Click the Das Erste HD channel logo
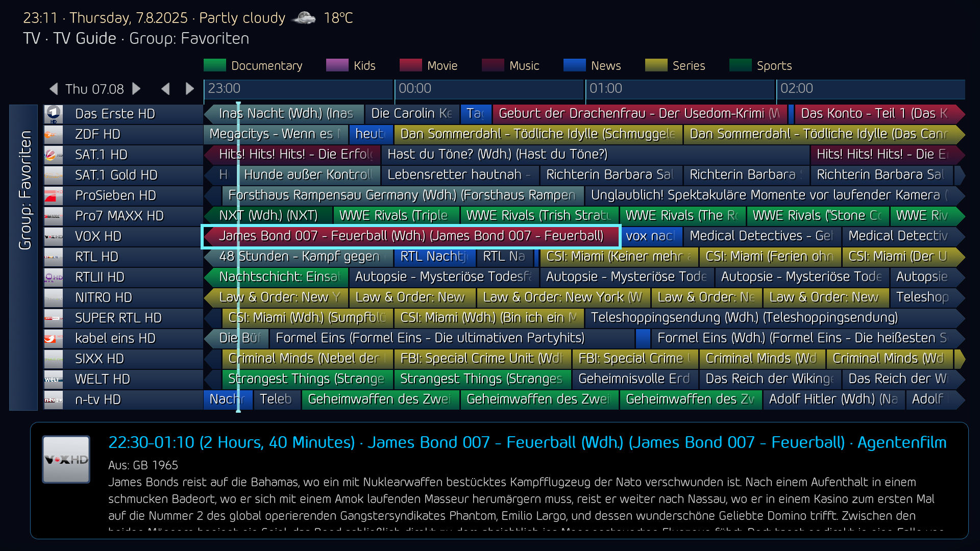The height and width of the screenshot is (551, 980). [54, 114]
